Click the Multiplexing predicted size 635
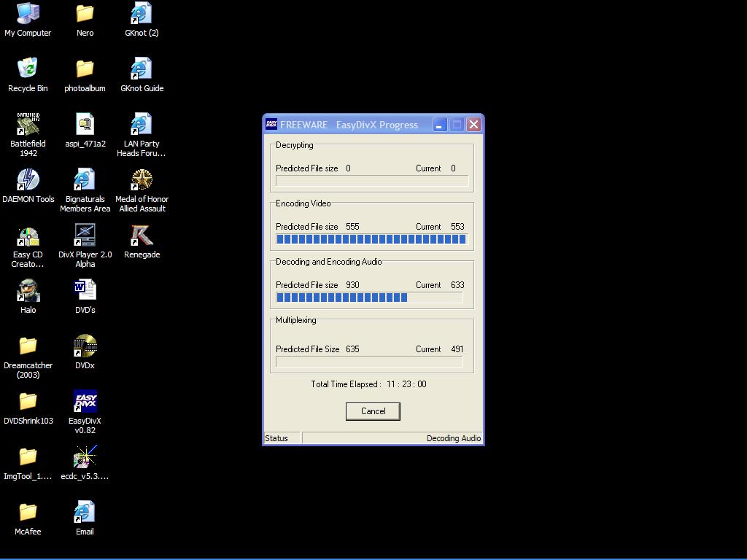Viewport: 747px width, 560px height. coord(352,349)
